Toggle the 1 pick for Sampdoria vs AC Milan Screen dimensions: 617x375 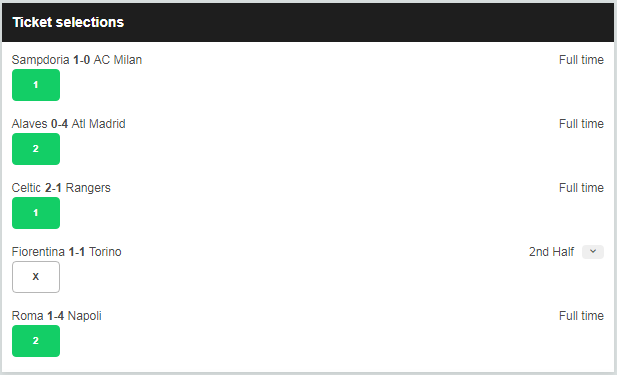point(36,85)
